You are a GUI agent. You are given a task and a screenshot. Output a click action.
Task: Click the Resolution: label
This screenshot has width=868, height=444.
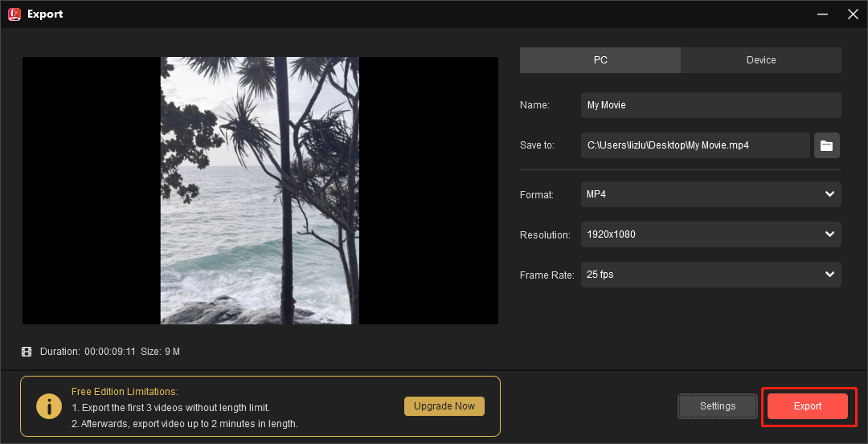pyautogui.click(x=545, y=235)
